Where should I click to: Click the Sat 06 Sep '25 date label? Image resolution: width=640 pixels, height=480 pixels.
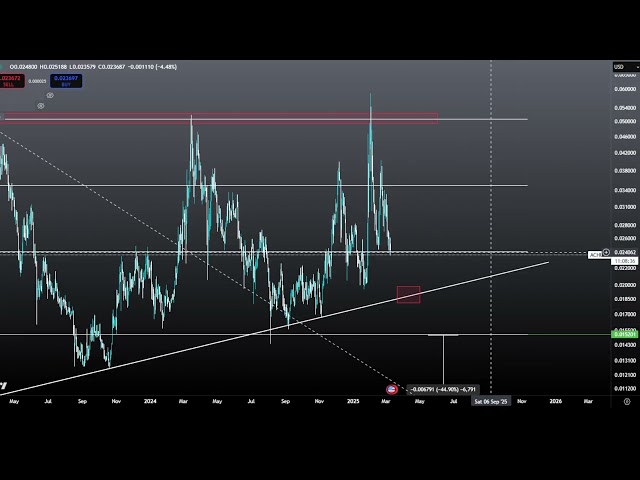[491, 400]
